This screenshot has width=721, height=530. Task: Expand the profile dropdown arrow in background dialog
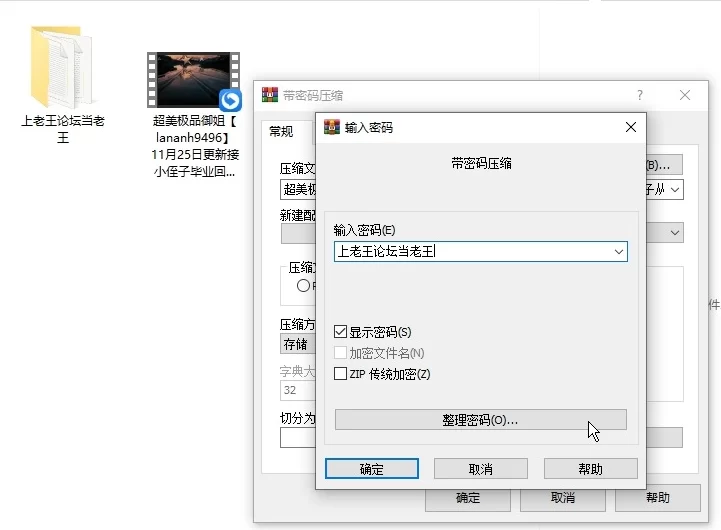pyautogui.click(x=675, y=233)
